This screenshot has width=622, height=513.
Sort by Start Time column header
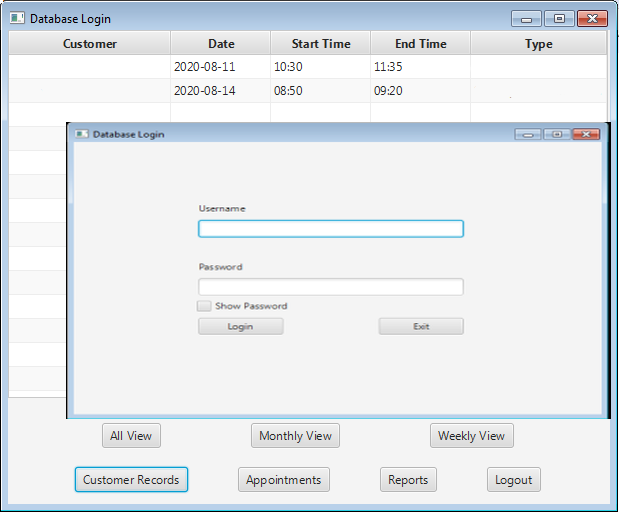coord(321,43)
